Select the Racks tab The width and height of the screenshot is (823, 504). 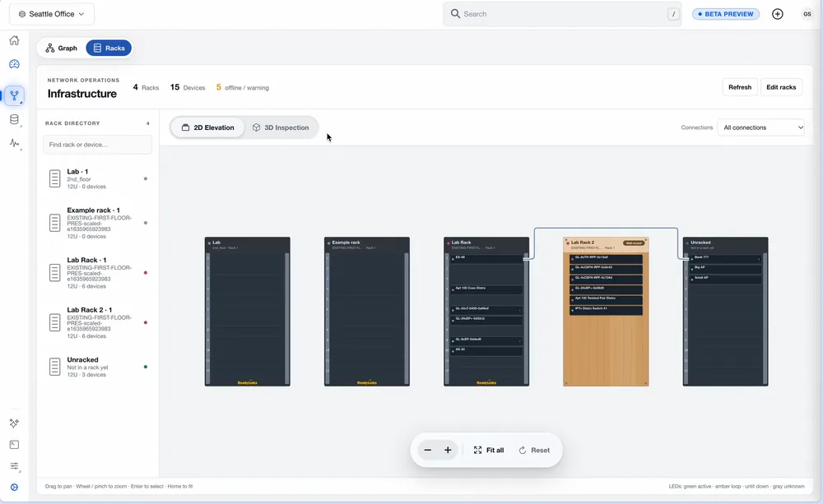click(109, 49)
